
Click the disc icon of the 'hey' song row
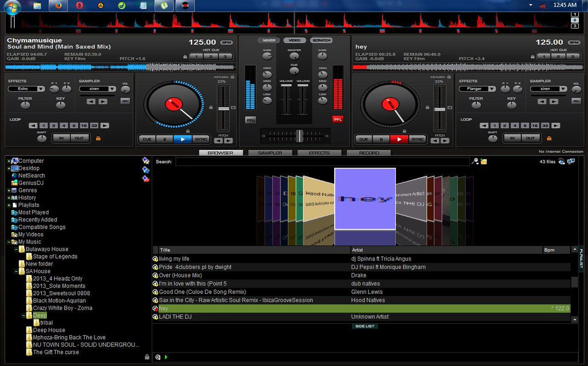click(155, 309)
